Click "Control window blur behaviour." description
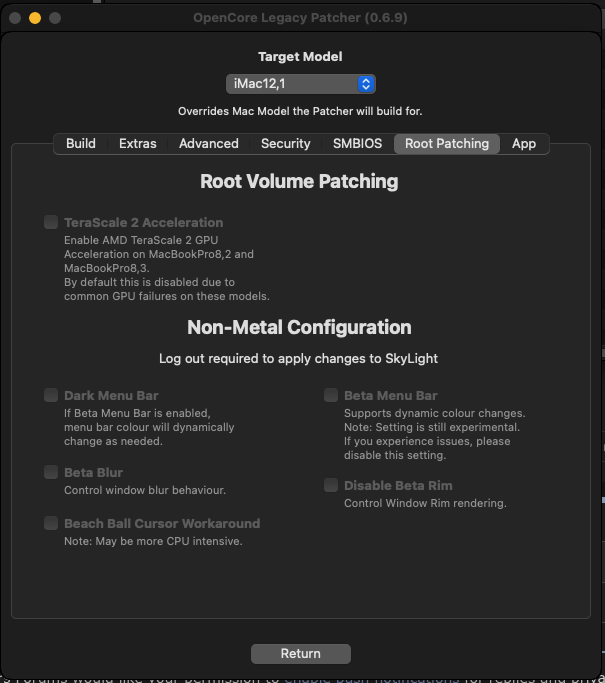Screen dimensions: 605x683 (145, 490)
